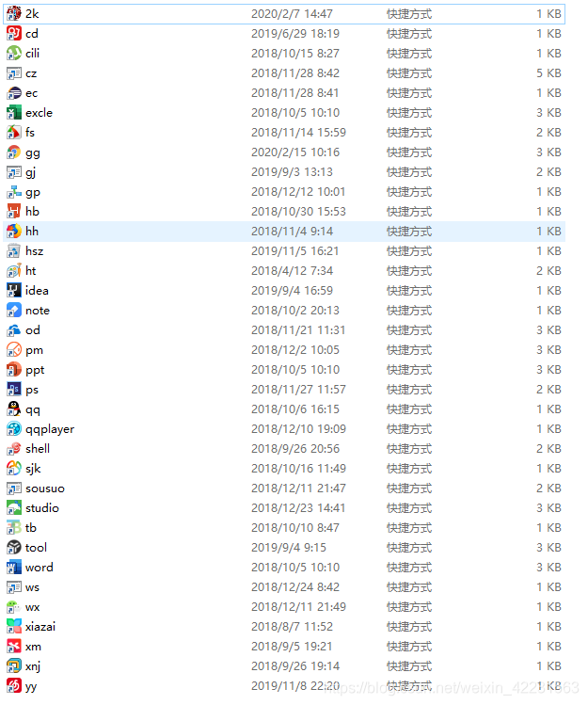Select the file name idea
The width and height of the screenshot is (588, 705).
[37, 291]
